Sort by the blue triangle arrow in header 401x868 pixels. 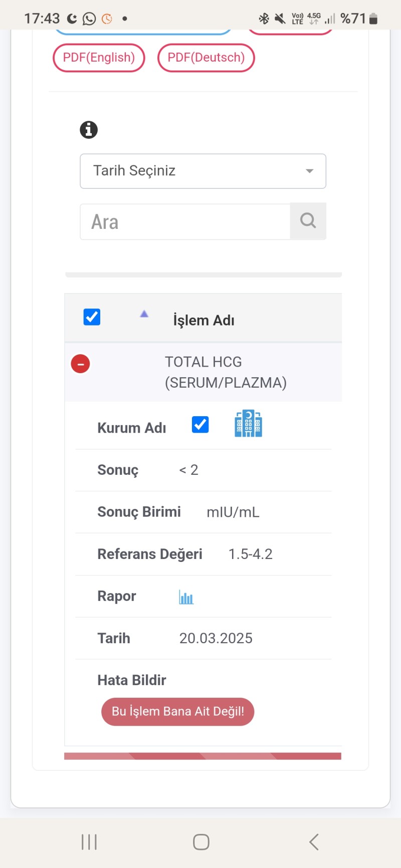144,314
